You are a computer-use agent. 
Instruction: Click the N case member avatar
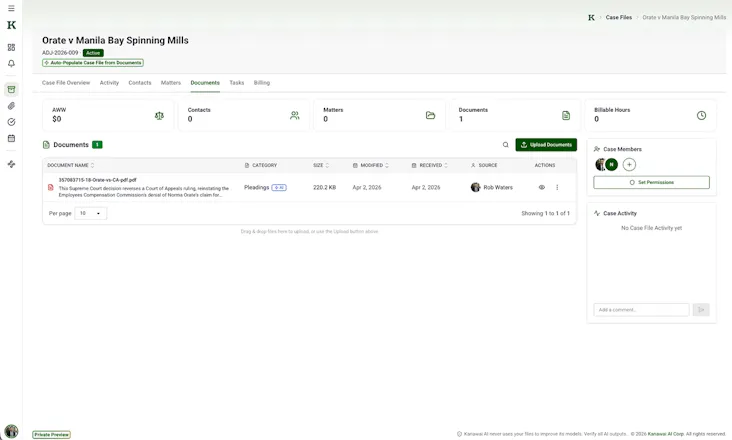coord(612,165)
